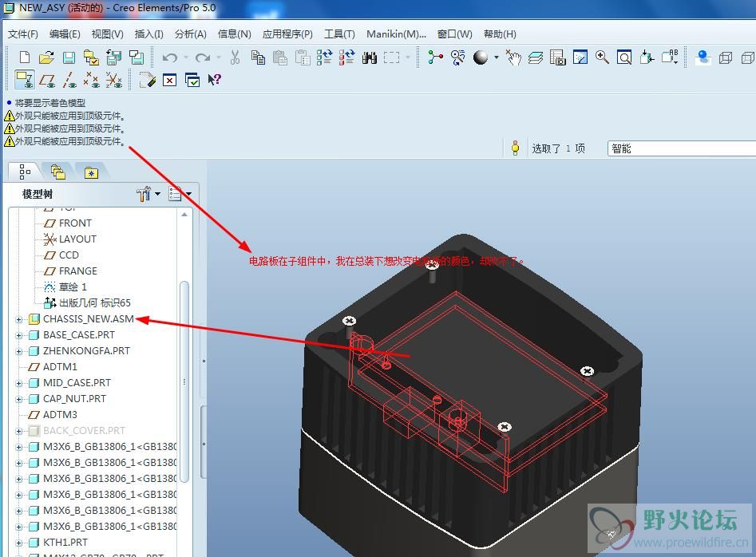Open the 工具(T) menu

(x=339, y=34)
